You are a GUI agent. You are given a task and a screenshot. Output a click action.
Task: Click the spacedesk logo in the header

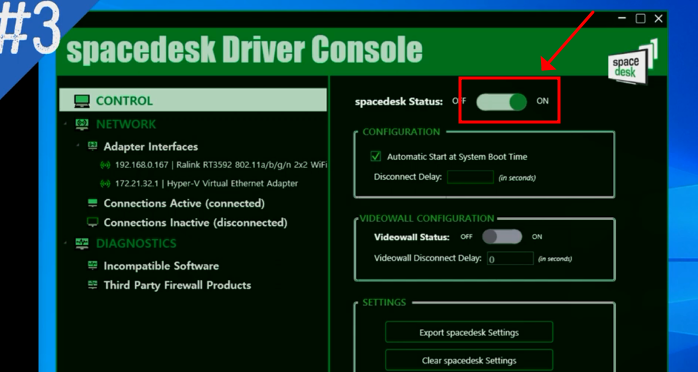633,62
